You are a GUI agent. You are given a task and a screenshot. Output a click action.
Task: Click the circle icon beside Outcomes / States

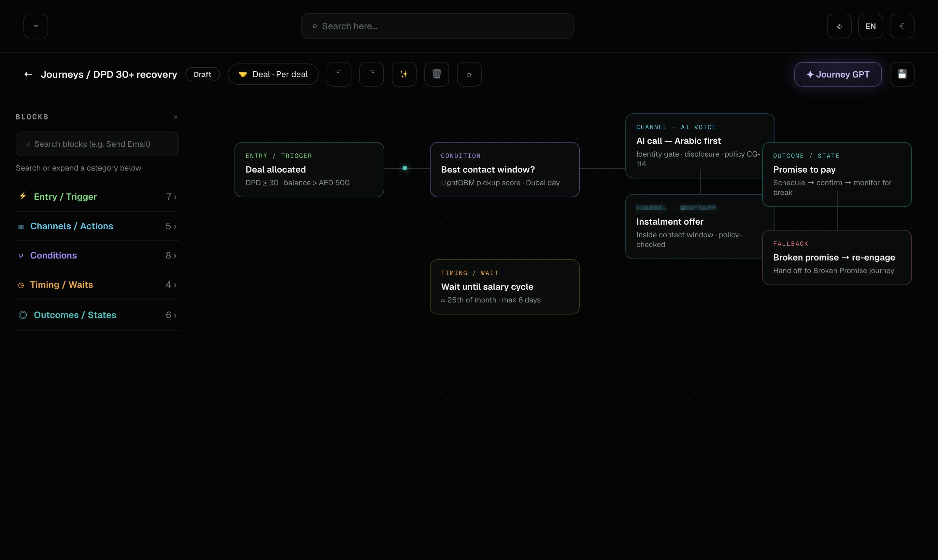point(23,315)
